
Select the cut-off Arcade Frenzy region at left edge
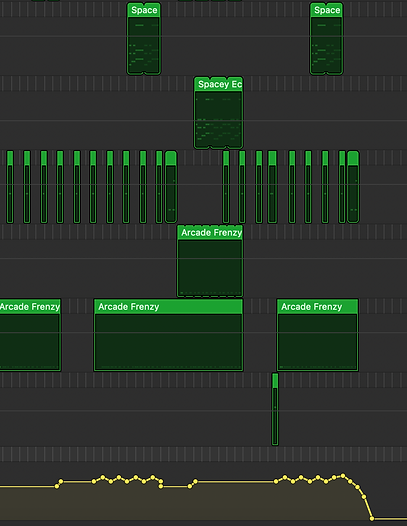pyautogui.click(x=30, y=335)
